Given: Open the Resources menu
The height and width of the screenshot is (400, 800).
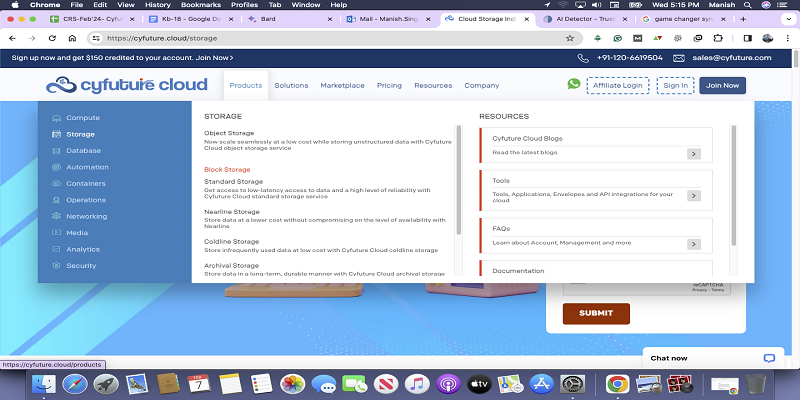Looking at the screenshot, I should pos(433,85).
